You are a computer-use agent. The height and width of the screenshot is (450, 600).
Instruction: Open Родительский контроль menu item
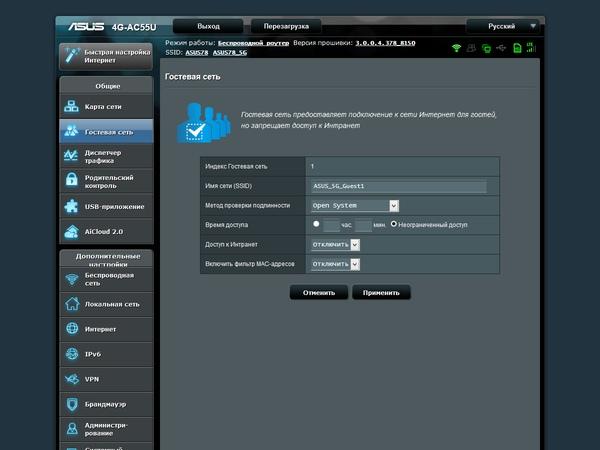[106, 181]
